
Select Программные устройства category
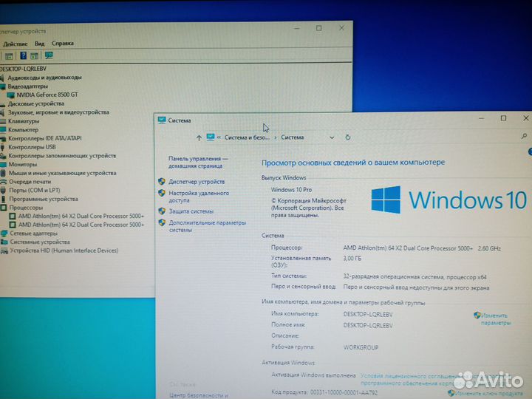click(x=44, y=199)
